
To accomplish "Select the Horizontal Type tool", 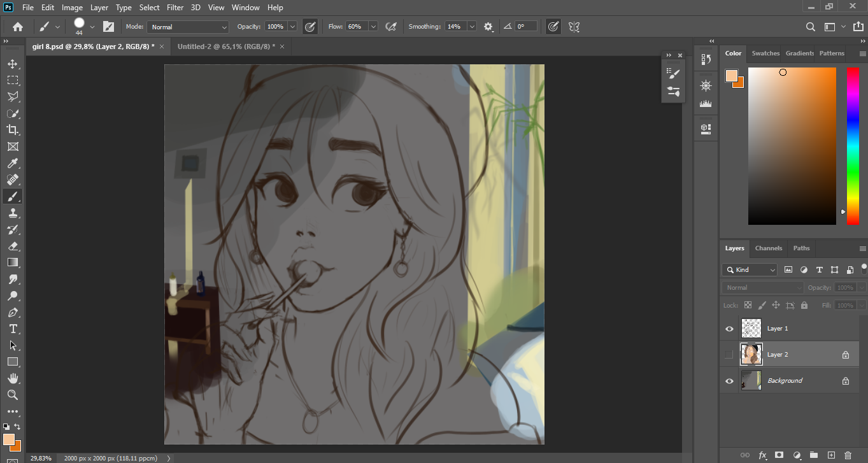I will (13, 329).
